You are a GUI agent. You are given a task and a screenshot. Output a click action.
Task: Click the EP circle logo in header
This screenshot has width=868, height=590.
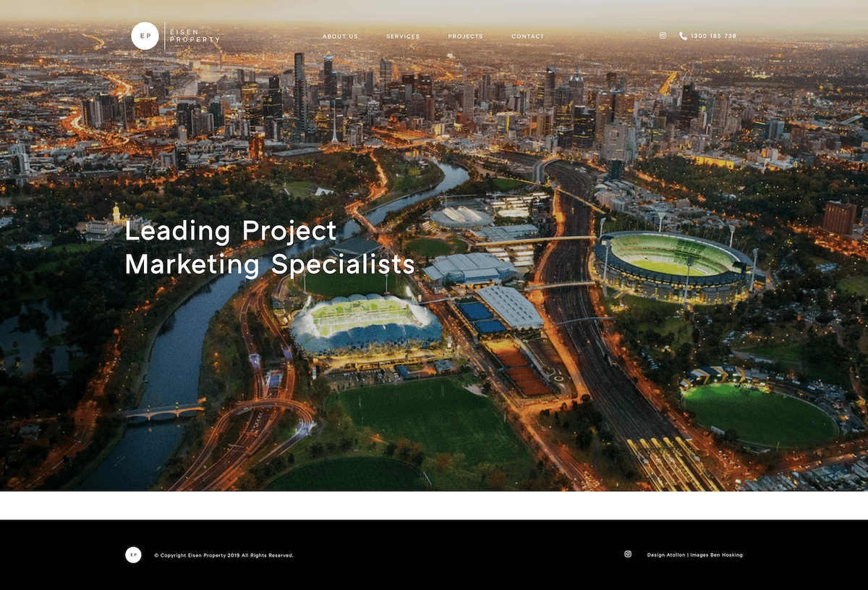145,36
